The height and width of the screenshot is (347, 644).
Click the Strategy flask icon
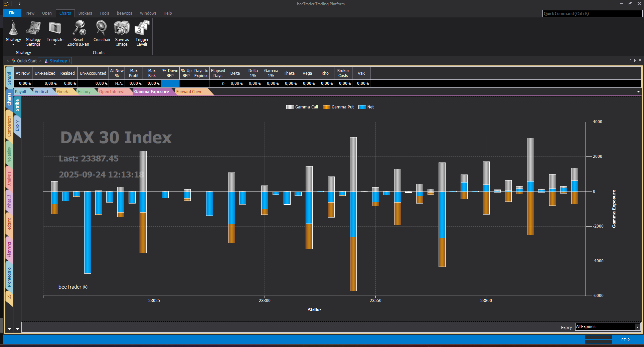[13, 29]
